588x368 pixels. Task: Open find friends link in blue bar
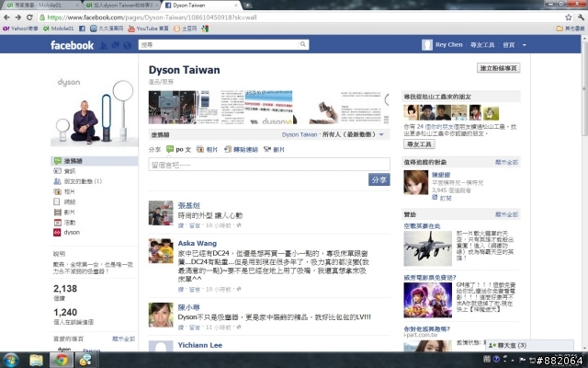point(482,45)
